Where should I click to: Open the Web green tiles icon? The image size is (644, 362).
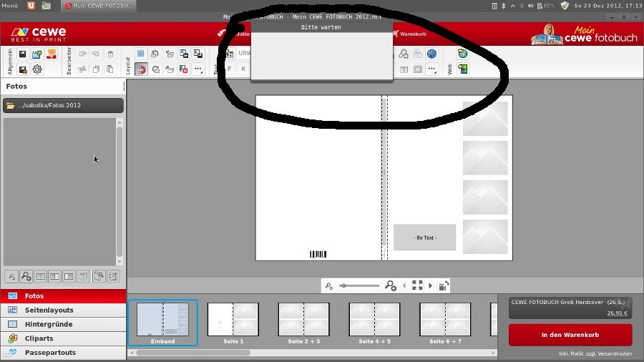463,69
